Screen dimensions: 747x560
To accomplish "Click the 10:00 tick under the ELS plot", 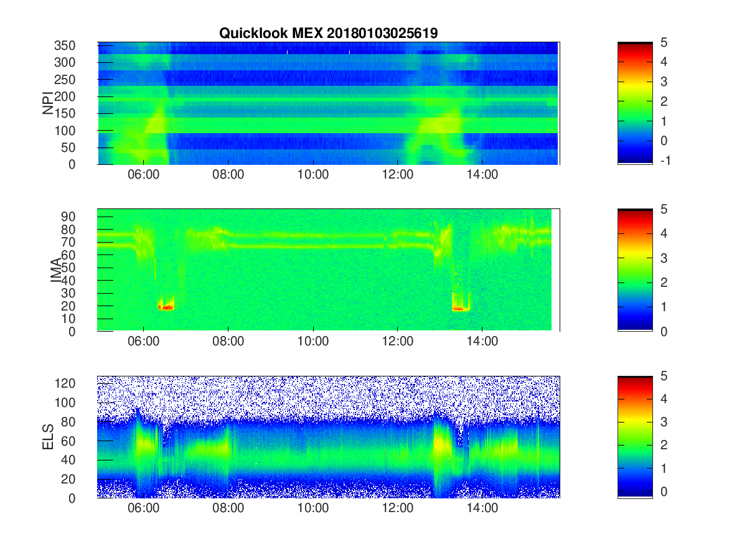I will click(312, 508).
